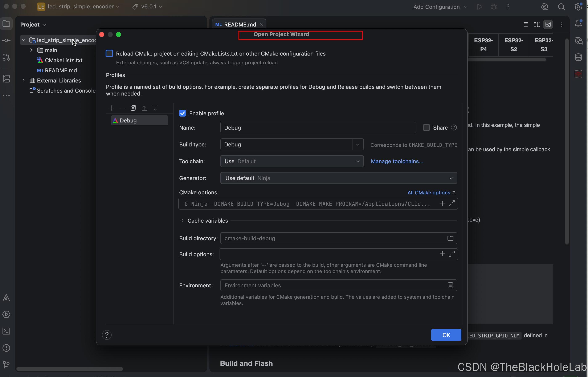The width and height of the screenshot is (588, 377).
Task: Click the Run play icon in toolbar
Action: pyautogui.click(x=479, y=7)
